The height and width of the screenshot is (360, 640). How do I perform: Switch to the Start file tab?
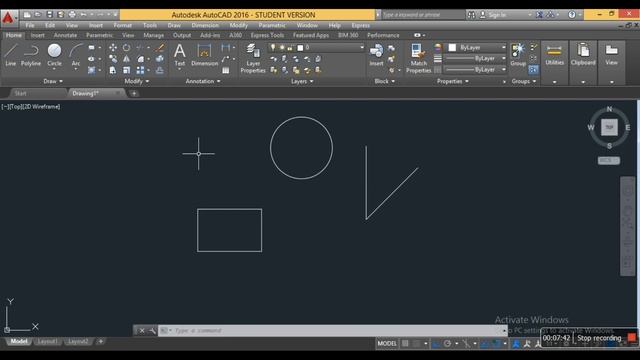pos(20,93)
